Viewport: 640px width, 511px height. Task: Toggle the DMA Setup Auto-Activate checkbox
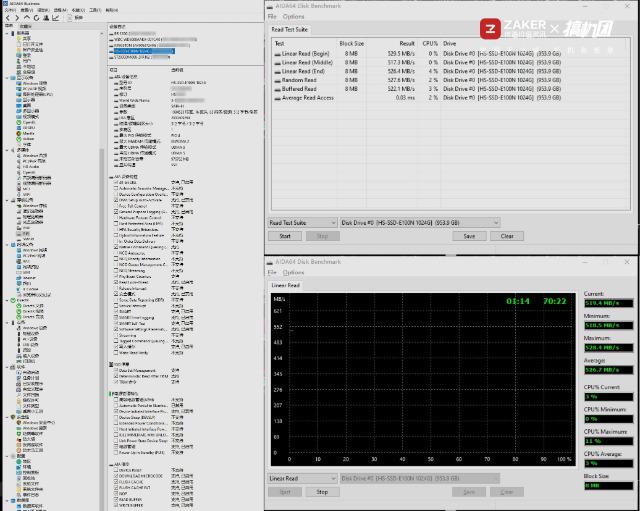pos(116,200)
